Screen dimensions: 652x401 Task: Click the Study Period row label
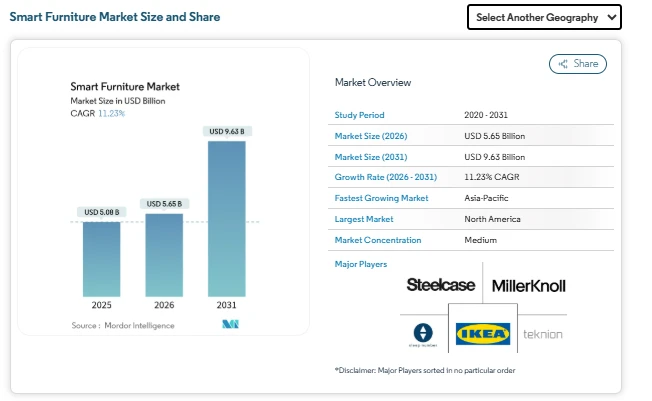[359, 115]
